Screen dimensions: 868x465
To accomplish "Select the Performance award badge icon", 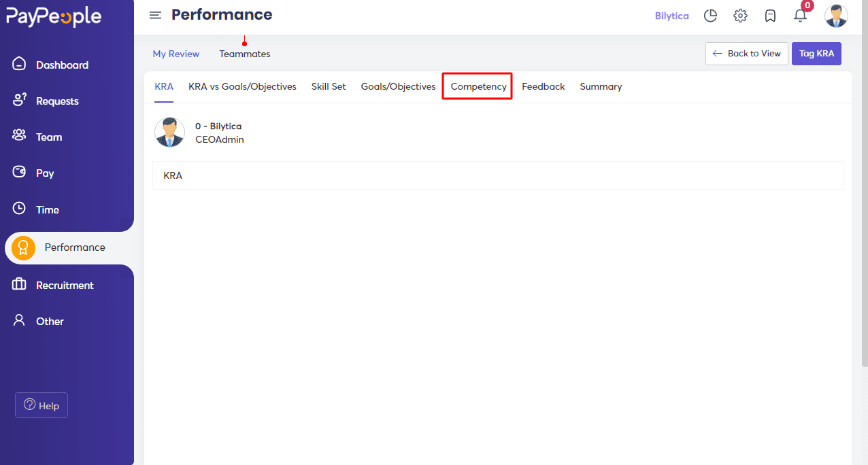I will 23,248.
